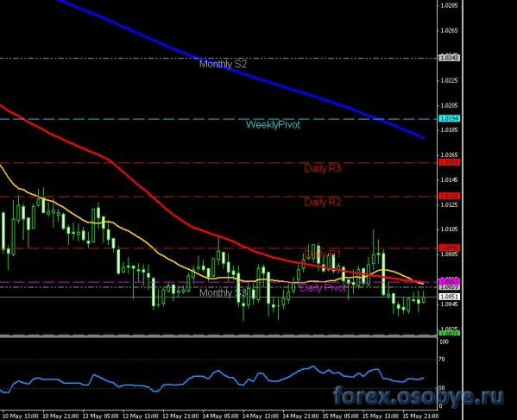Click the 1.0285 price scale value
Image resolution: width=517 pixels, height=420 pixels.
[449, 5]
